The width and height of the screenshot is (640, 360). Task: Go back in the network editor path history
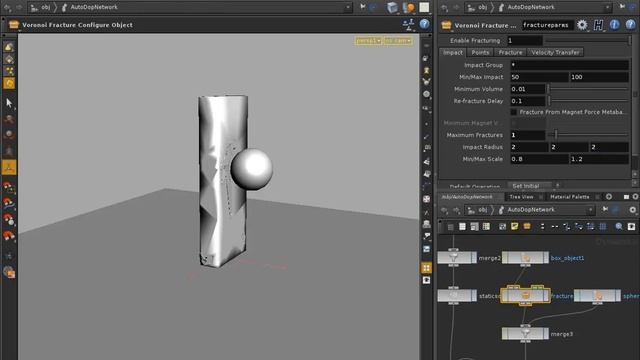[444, 210]
